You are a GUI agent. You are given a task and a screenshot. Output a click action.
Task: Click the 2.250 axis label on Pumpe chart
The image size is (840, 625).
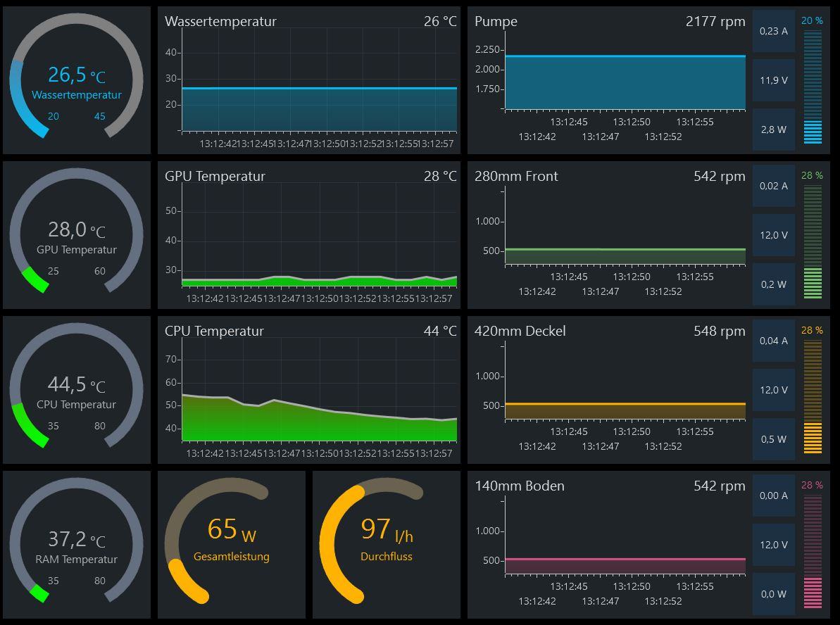click(x=487, y=49)
